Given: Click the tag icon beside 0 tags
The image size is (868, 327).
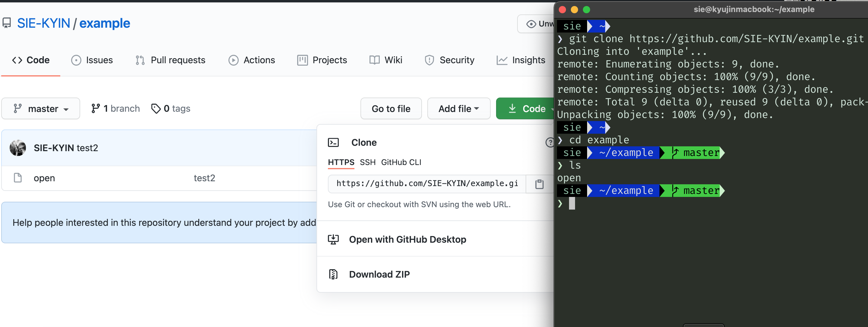Looking at the screenshot, I should click(x=156, y=109).
